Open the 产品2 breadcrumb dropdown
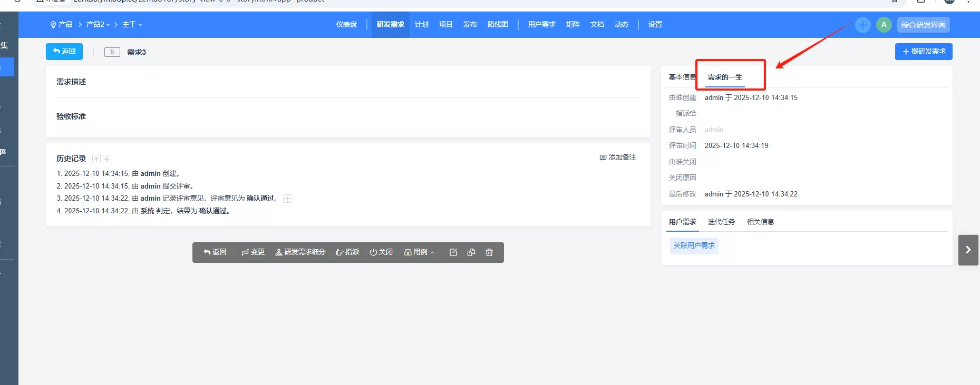Screen dimensions: 980x385 tap(98, 25)
